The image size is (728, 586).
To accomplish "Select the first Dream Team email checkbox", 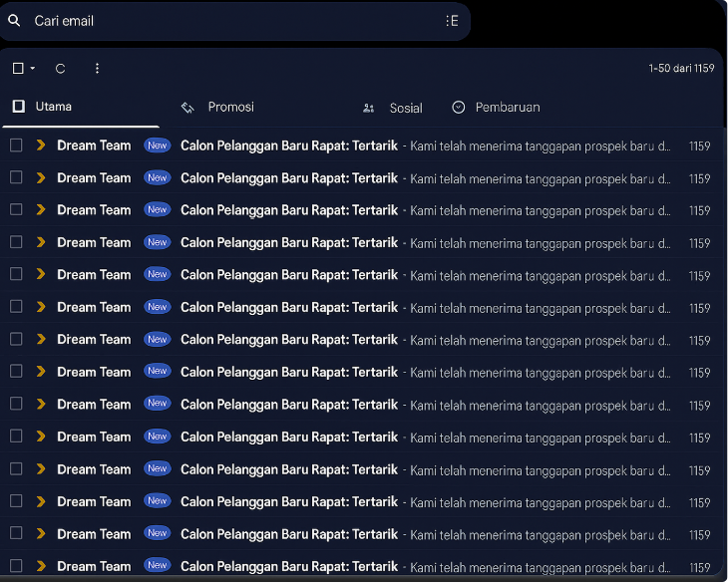I will coord(16,146).
